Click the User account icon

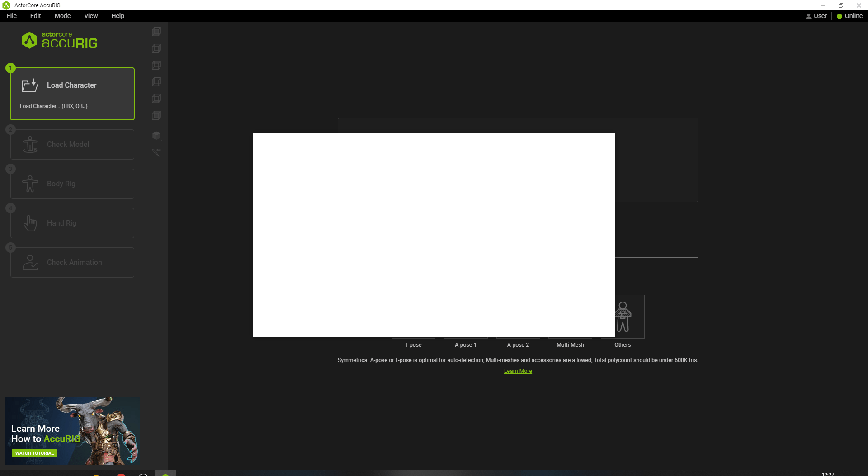point(809,16)
